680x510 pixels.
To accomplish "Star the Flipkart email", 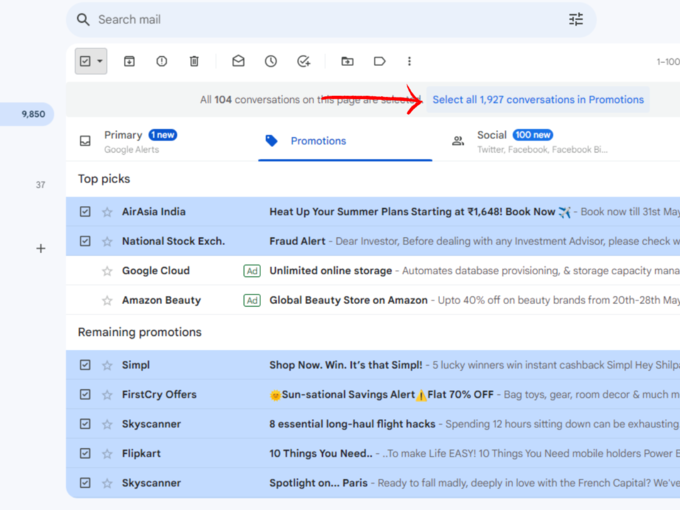I will click(x=107, y=454).
